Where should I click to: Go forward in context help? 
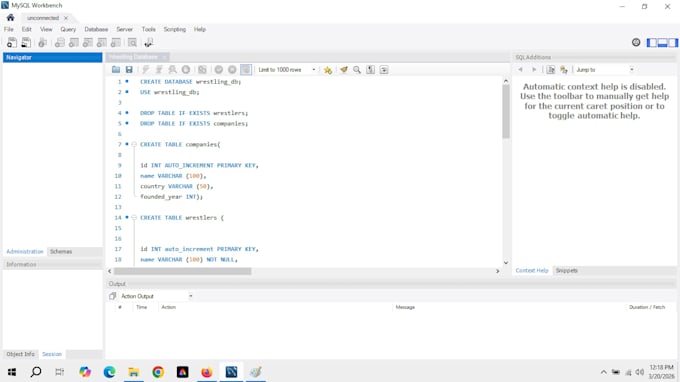pyautogui.click(x=534, y=69)
